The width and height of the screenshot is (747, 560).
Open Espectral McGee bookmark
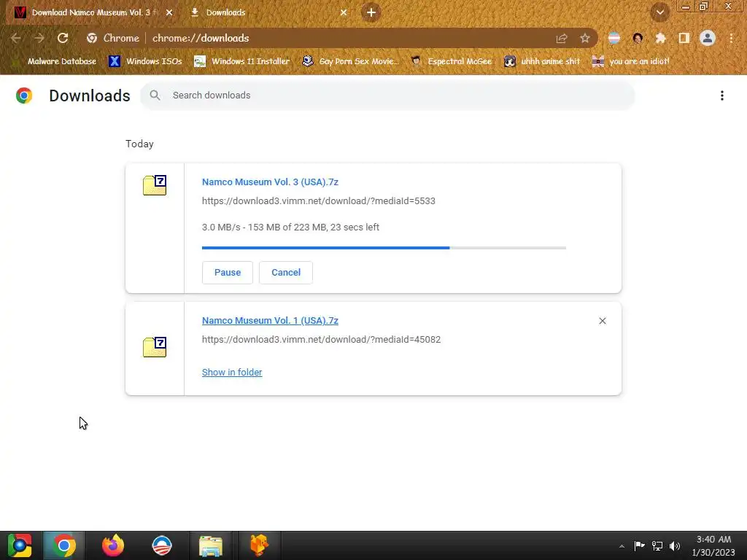tap(451, 61)
